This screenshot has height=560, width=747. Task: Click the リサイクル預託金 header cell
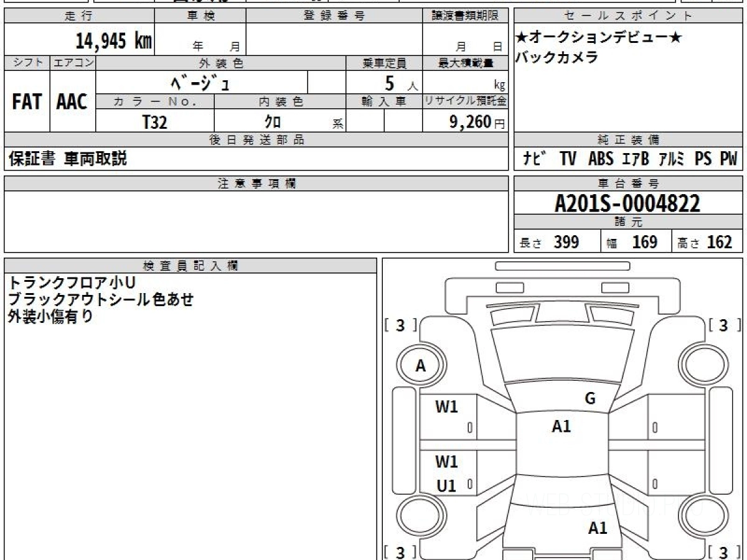click(465, 102)
